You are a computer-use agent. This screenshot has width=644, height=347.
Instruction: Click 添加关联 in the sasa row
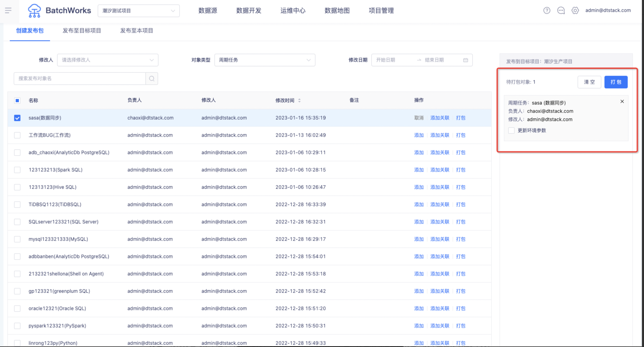click(440, 118)
